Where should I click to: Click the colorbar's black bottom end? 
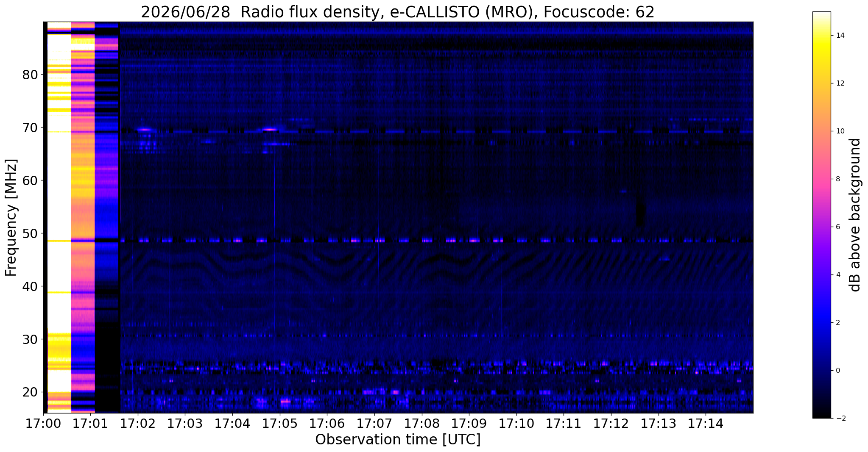point(821,415)
